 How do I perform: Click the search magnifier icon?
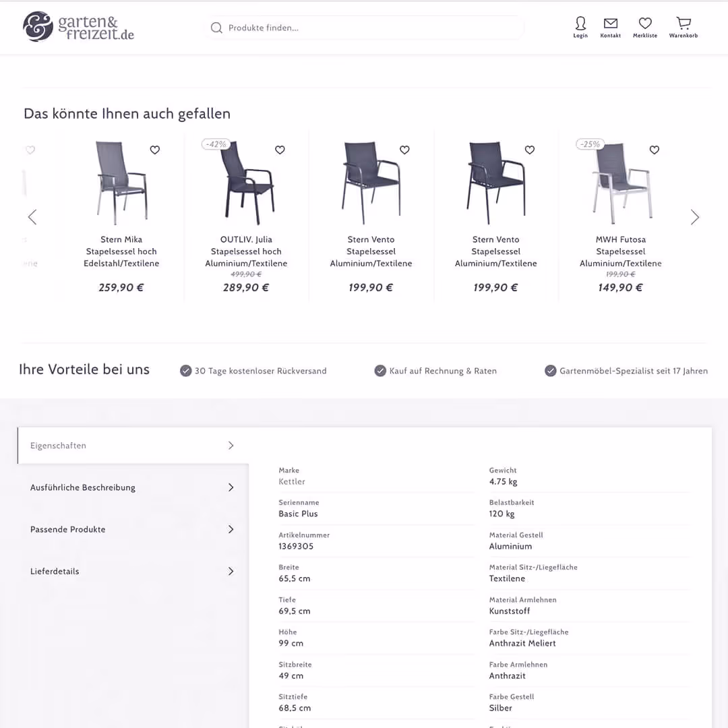tap(216, 28)
